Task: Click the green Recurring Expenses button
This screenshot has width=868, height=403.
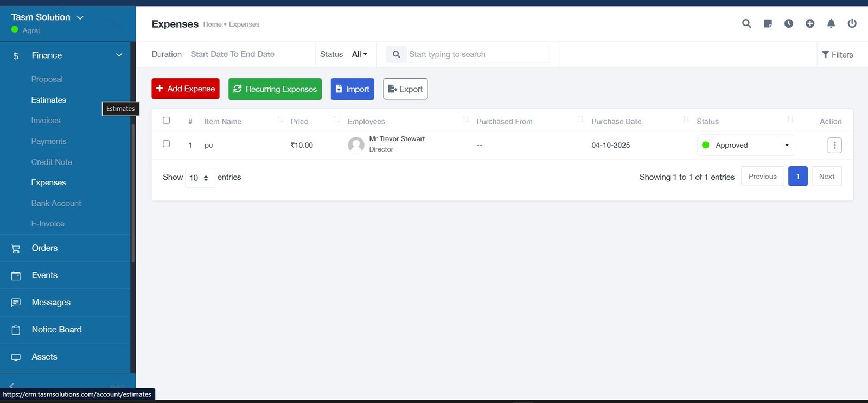Action: click(x=275, y=89)
